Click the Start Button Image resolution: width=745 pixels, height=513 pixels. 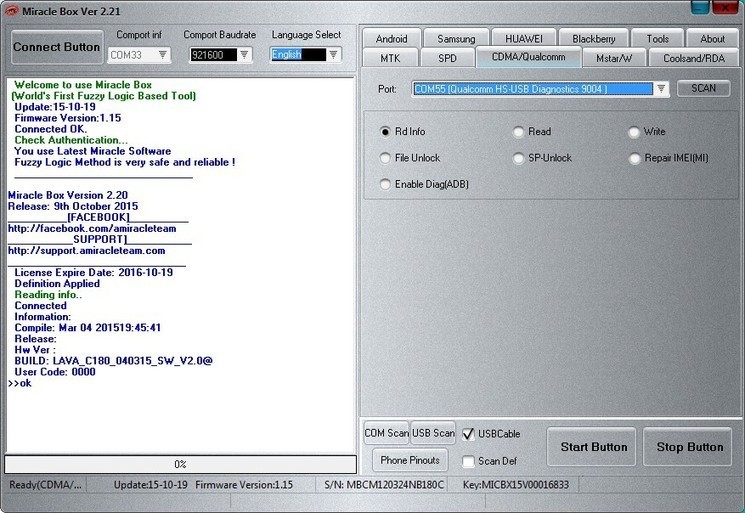(x=593, y=447)
